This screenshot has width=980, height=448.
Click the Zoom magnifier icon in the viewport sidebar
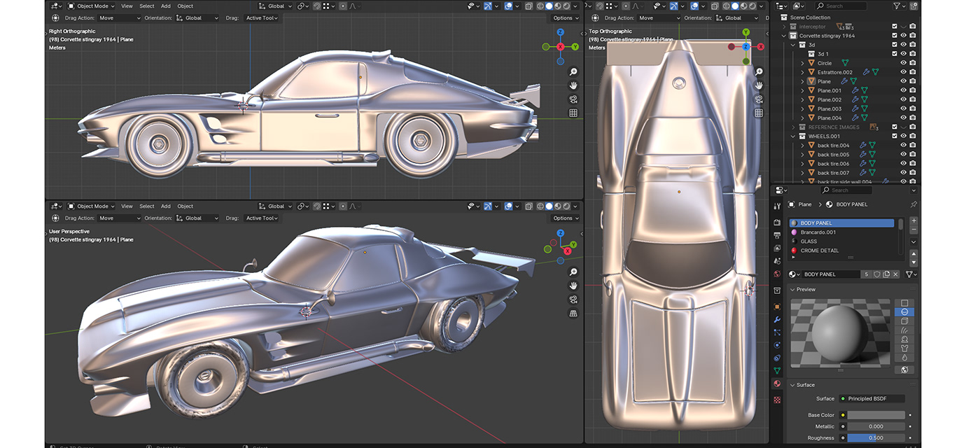pyautogui.click(x=574, y=71)
